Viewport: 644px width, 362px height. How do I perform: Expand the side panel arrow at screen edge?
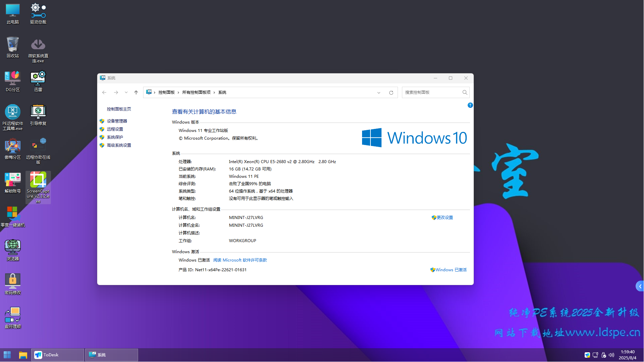pos(640,286)
